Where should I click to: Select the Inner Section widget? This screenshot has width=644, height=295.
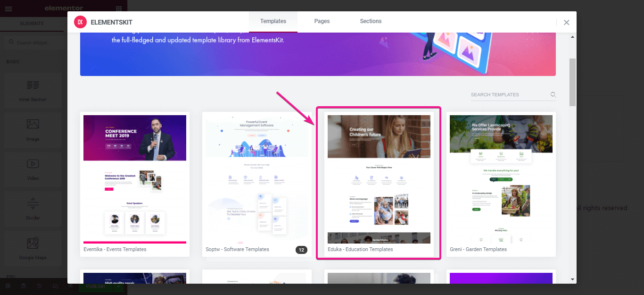pyautogui.click(x=33, y=90)
